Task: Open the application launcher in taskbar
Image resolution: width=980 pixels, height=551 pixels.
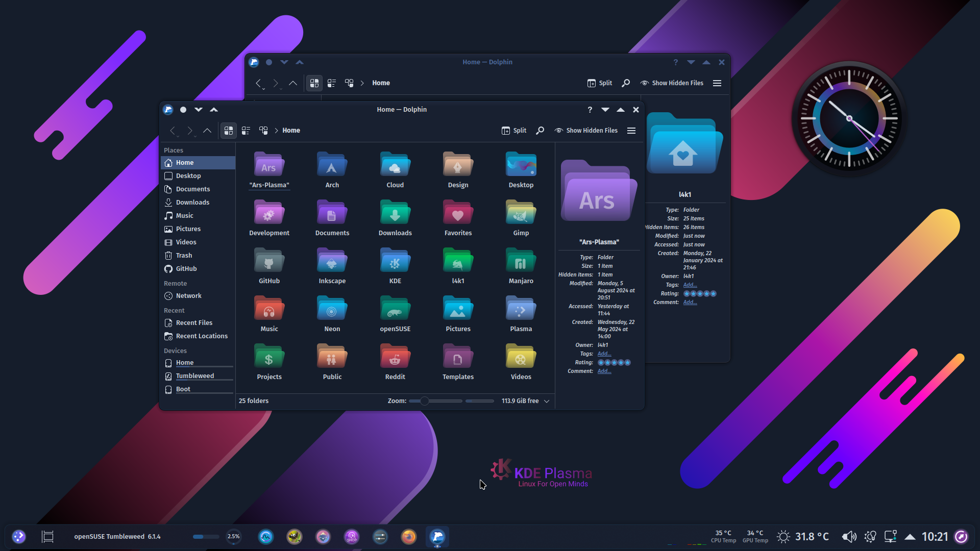Action: coord(19,537)
